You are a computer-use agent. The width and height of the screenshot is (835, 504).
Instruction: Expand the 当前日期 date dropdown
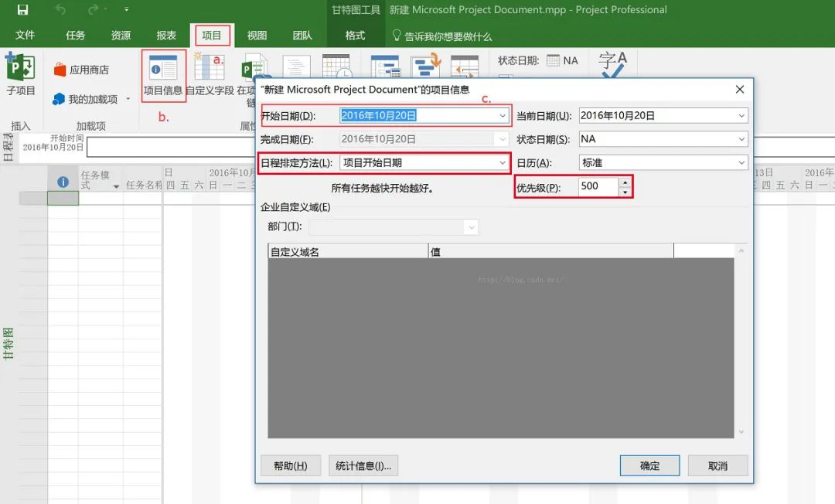pyautogui.click(x=741, y=115)
